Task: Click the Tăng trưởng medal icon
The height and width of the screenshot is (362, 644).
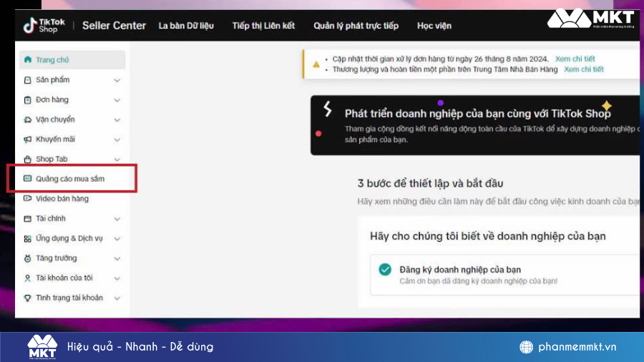Action: (28, 258)
